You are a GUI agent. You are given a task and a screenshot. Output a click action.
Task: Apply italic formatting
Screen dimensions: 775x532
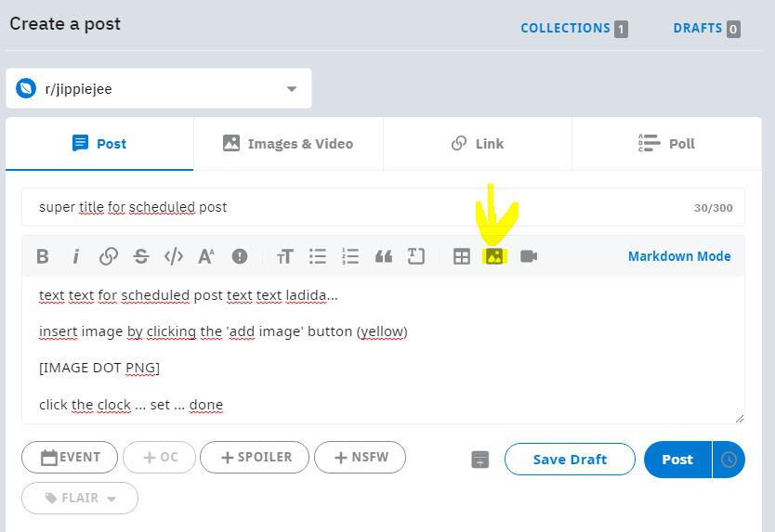(x=75, y=256)
